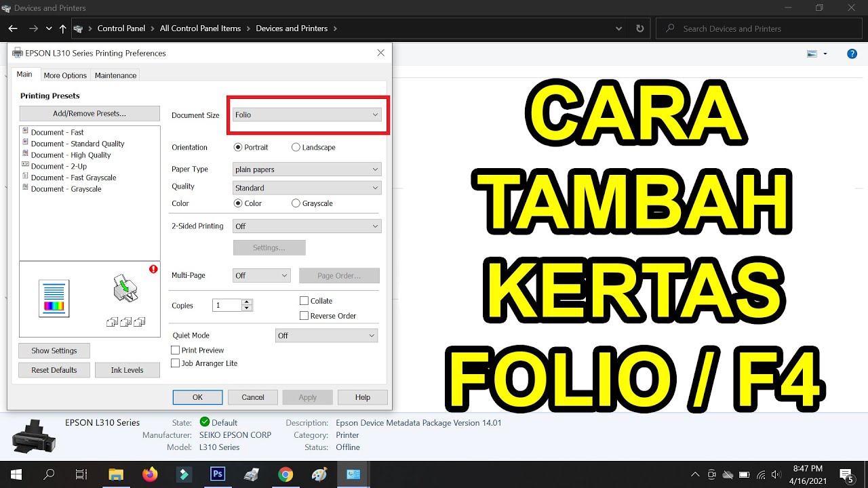The height and width of the screenshot is (488, 868).
Task: Enable Job Arranger Lite checkbox
Action: point(176,363)
